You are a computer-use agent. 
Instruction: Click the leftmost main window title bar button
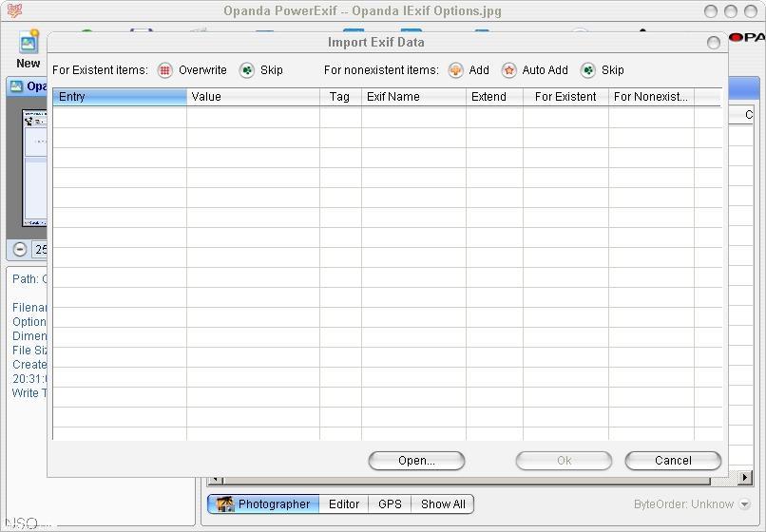pyautogui.click(x=711, y=11)
